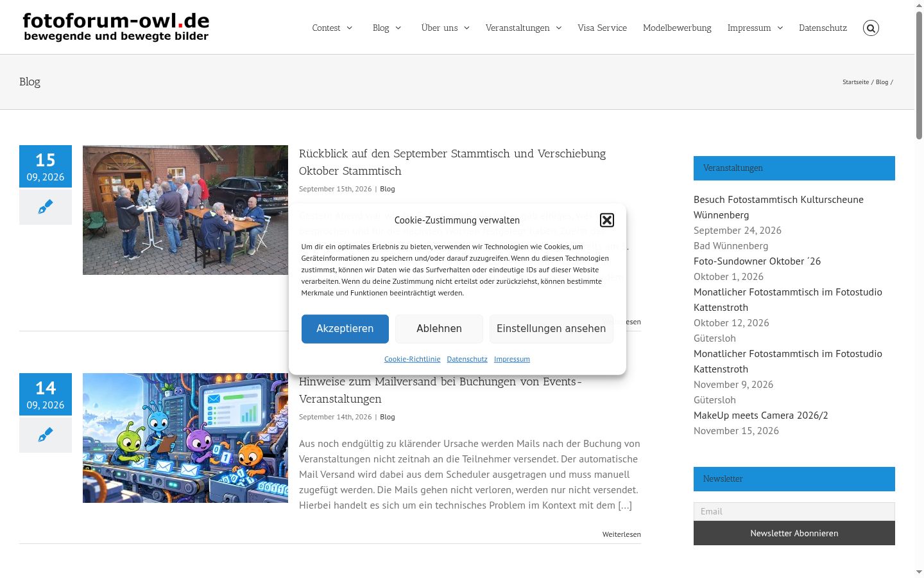The width and height of the screenshot is (924, 578).
Task: Click the Bad Wünnenberg location text
Action: [731, 246]
